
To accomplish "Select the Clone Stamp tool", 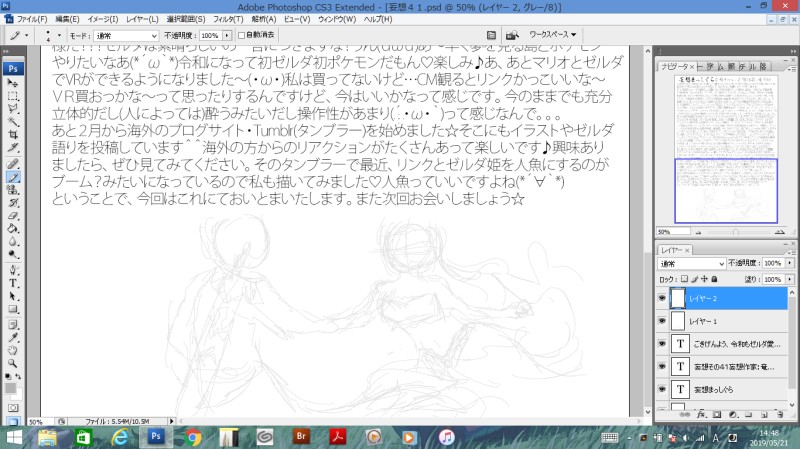I will click(x=13, y=190).
